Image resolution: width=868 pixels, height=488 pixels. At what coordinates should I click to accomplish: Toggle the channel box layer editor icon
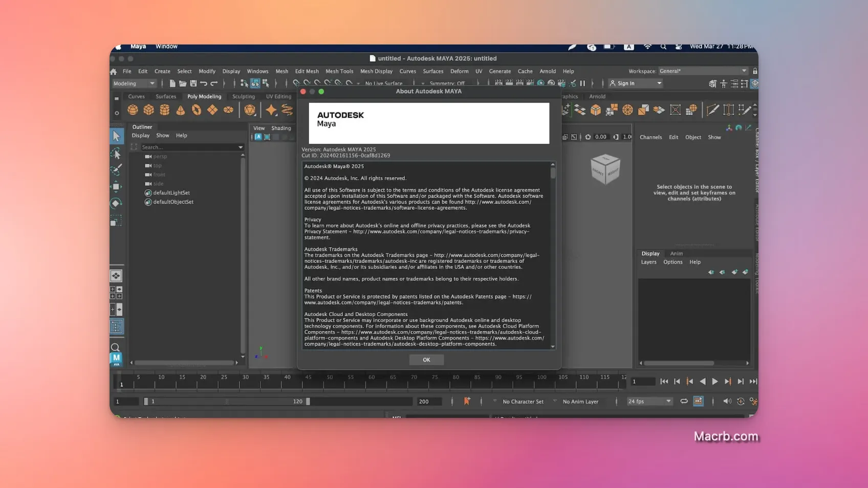(x=754, y=83)
